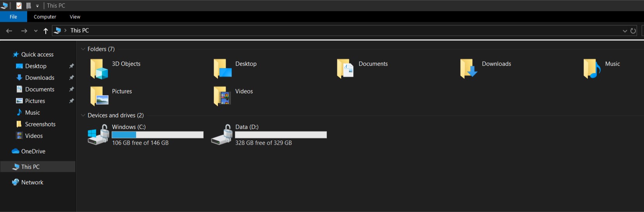Screen dimensions: 644x212
Task: Collapse the Devices and drives (2) group
Action: point(83,115)
